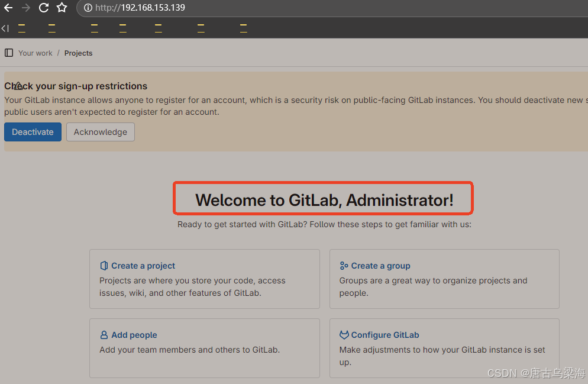
Task: Click 'Groups are a great way to organize' description
Action: [433, 287]
